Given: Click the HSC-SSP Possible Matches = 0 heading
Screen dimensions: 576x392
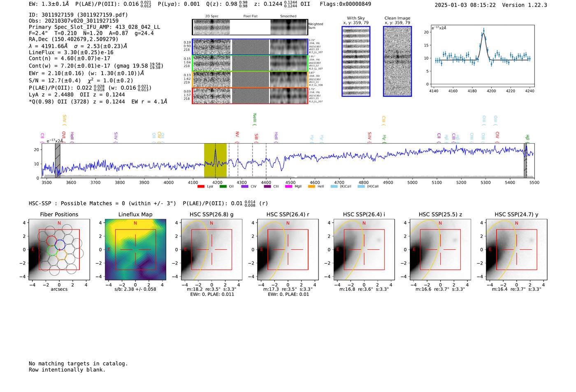Looking at the screenshot, I should pos(102,204).
